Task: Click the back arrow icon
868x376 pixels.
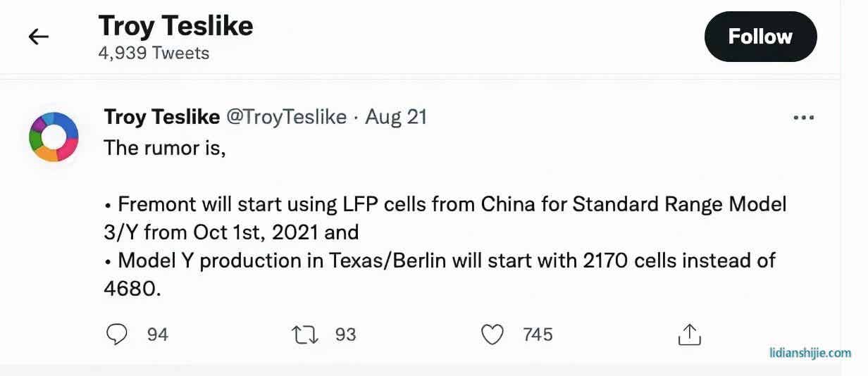Action: pyautogui.click(x=39, y=37)
